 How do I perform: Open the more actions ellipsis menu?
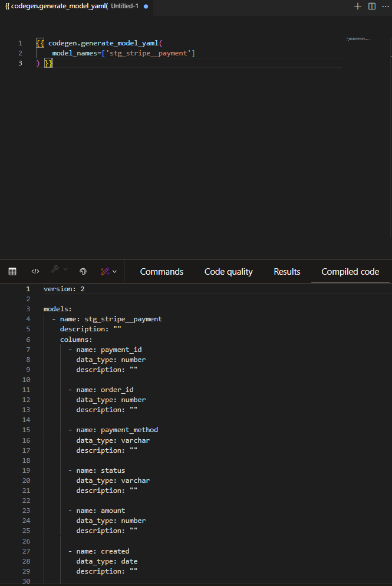click(x=386, y=6)
